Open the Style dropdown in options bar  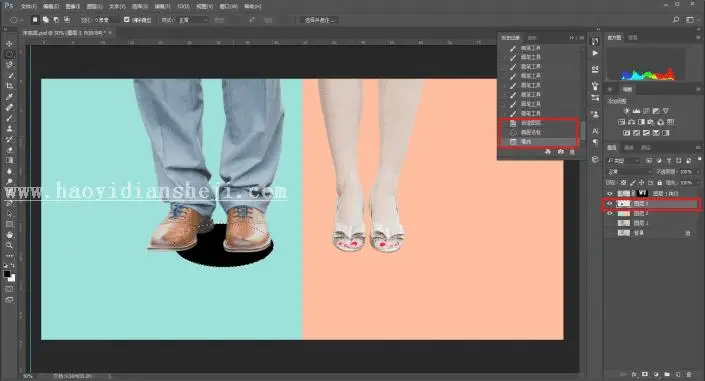tap(193, 20)
